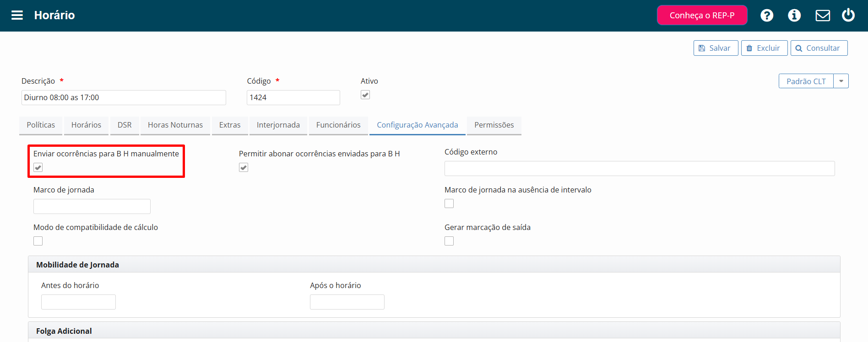Click the Conheça o REP-P button
The height and width of the screenshot is (342, 868).
coord(702,15)
